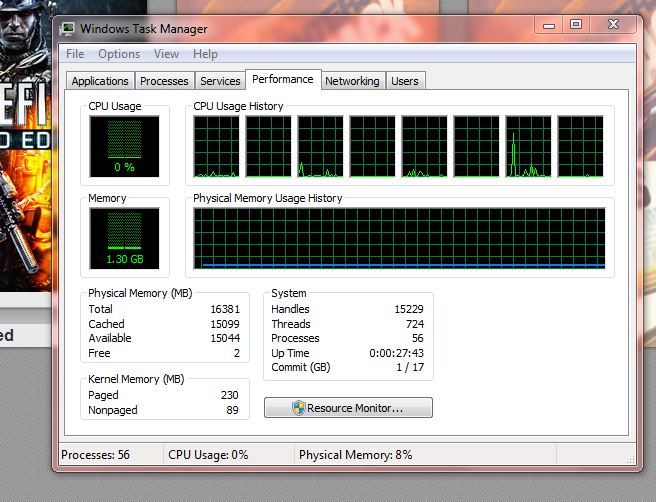Switch to the Processes tab
The height and width of the screenshot is (502, 656).
point(164,81)
